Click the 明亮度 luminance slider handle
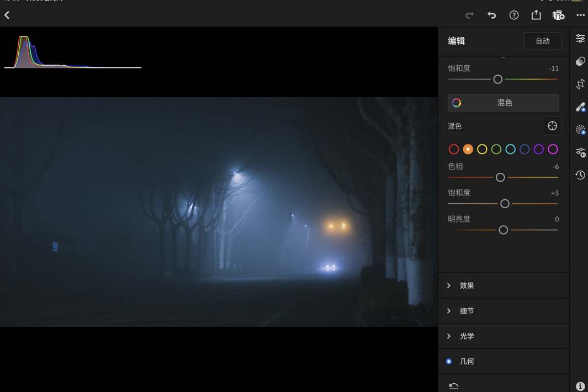 [x=503, y=230]
